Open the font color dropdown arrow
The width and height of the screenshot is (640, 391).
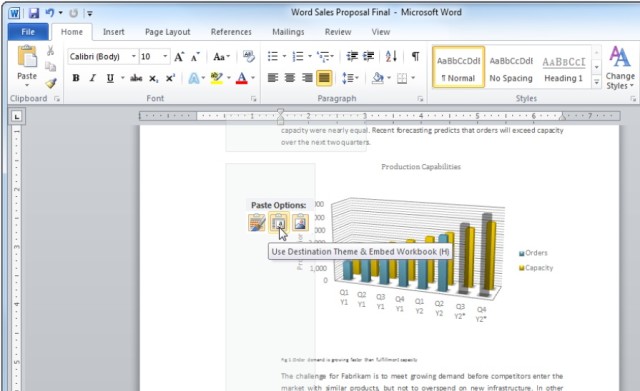[253, 78]
